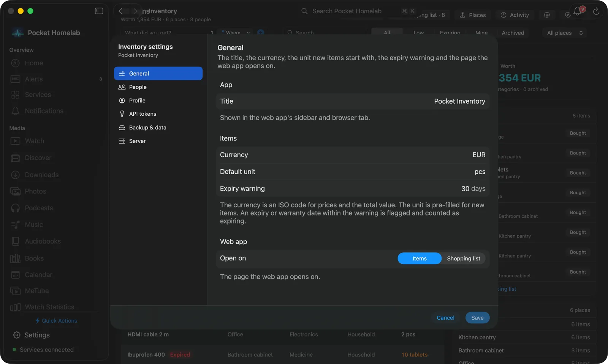Edit the Title field showing Pocket Inventory
Viewport: 608px width, 364px height.
[x=353, y=101]
